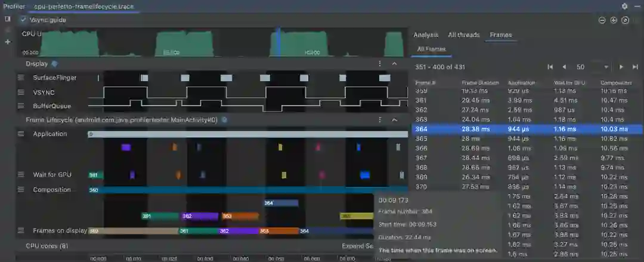Viewport: 644px width, 262px height.
Task: Select the cpu-perfetto-framelifecycle.trace tab
Action: tap(84, 7)
